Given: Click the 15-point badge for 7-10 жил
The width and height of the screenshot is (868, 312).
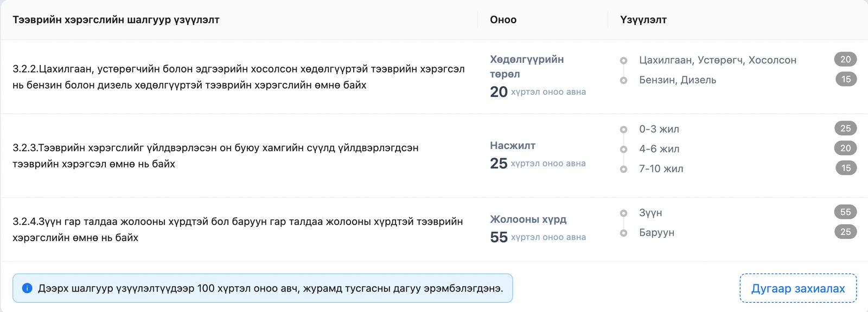Looking at the screenshot, I should tap(845, 168).
